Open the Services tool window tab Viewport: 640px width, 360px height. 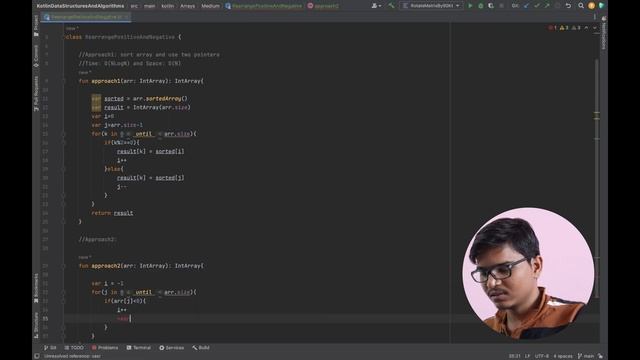point(171,348)
